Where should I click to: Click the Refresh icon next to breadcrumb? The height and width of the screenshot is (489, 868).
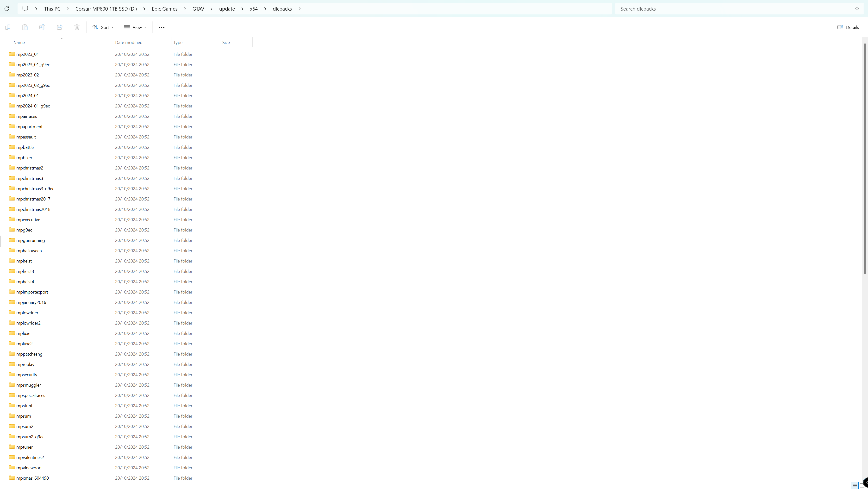click(x=7, y=9)
